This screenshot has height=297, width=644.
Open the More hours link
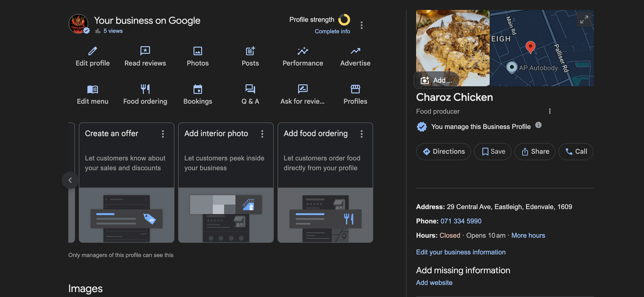click(x=528, y=236)
